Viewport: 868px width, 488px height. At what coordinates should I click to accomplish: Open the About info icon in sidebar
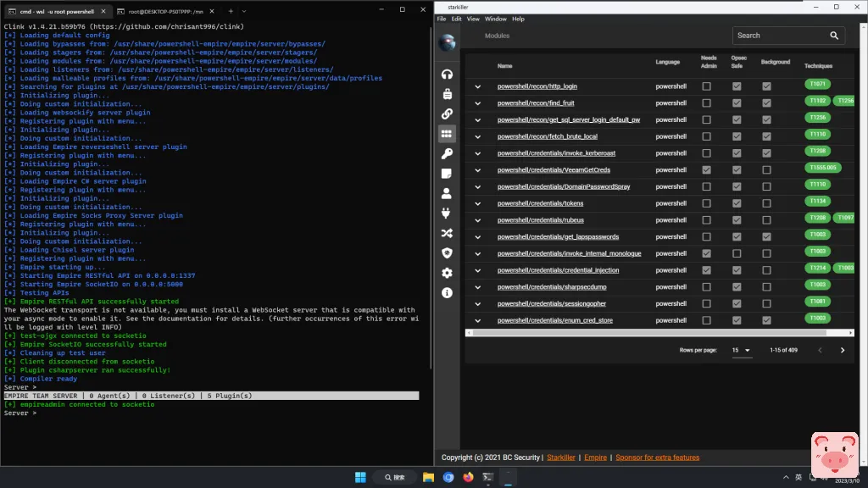tap(447, 292)
